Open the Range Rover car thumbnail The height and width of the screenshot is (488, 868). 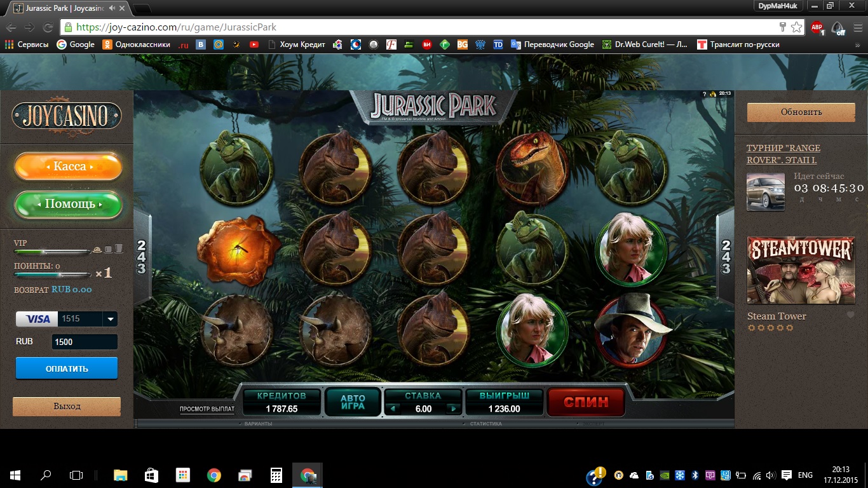point(766,191)
